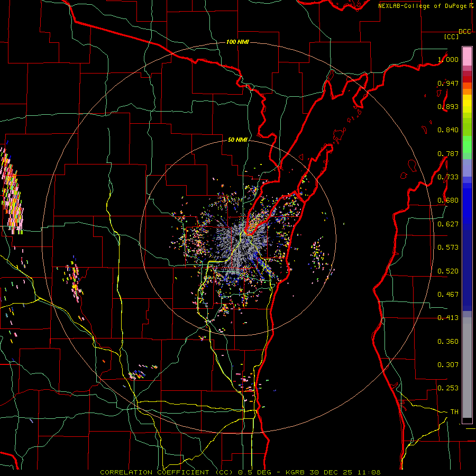Click the 0.520 scale value
Image resolution: width=476 pixels, height=476 pixels.
click(x=448, y=271)
